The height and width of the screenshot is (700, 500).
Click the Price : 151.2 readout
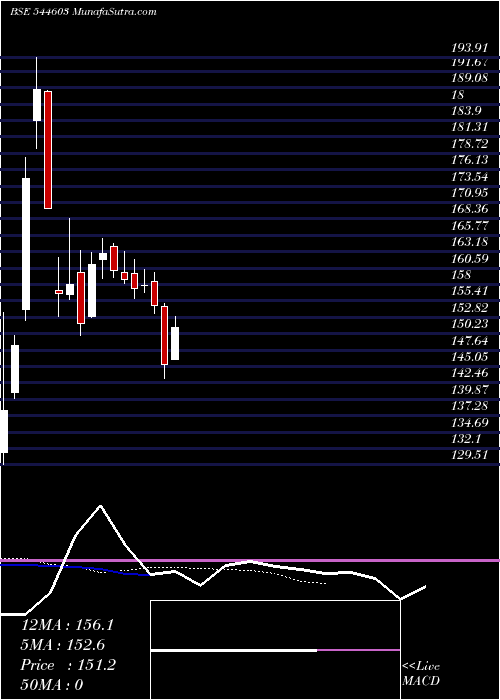tap(68, 665)
